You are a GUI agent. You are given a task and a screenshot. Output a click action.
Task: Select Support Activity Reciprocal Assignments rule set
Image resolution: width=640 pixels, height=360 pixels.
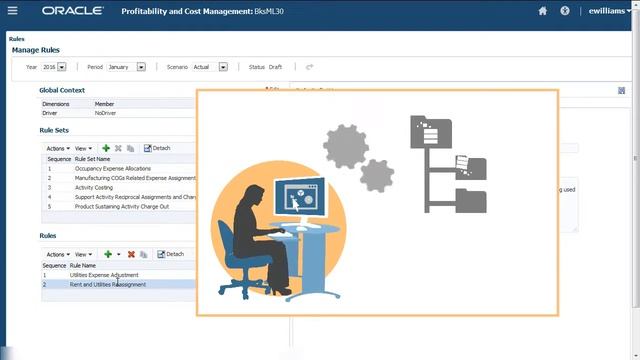[x=118, y=197]
